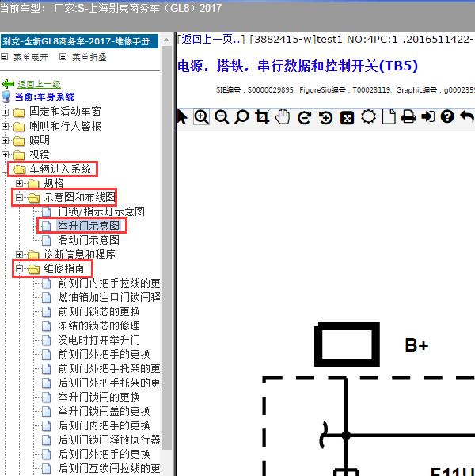The image size is (475, 476).
Task: Collapse the 维修指南 folder
Action: [19, 269]
